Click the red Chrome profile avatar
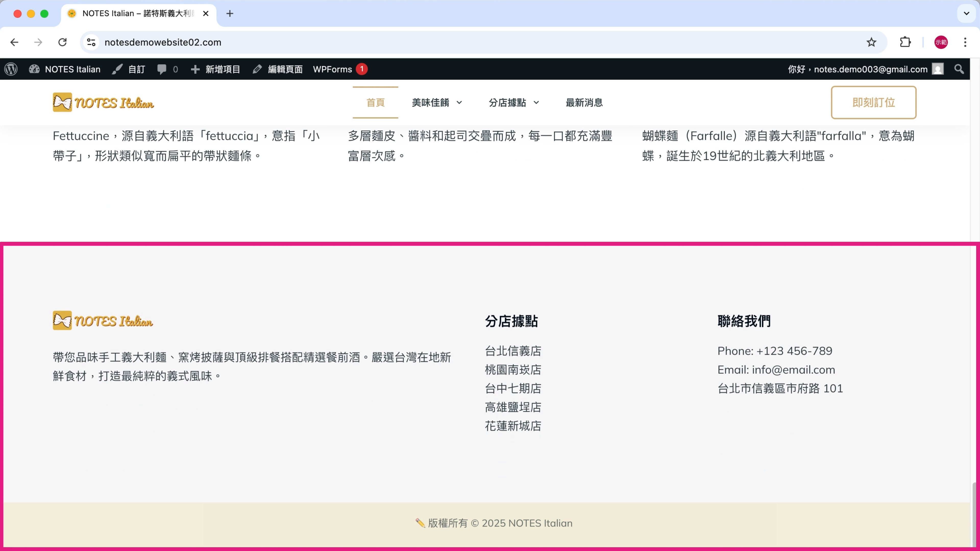This screenshot has height=551, width=980. tap(941, 42)
